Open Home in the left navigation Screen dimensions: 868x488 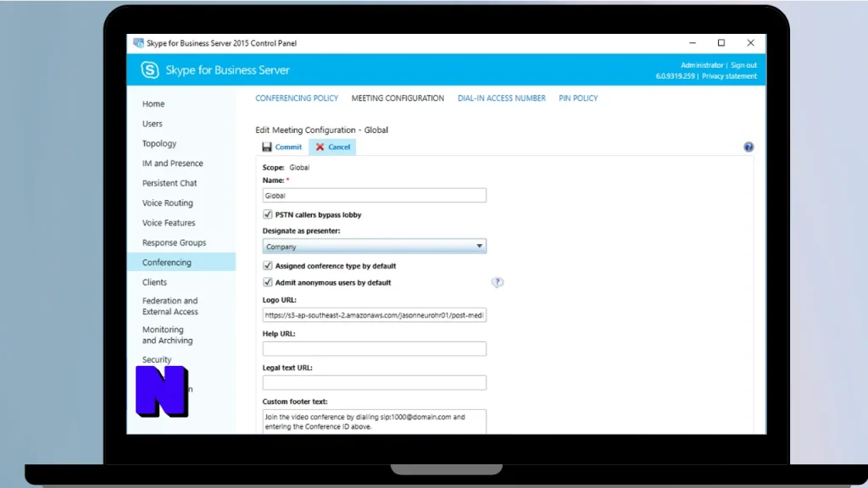(153, 103)
